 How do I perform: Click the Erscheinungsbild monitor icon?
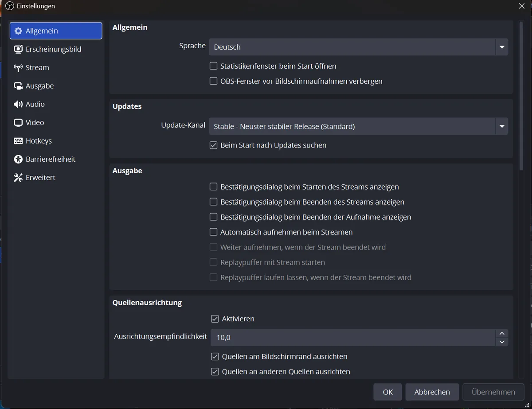[x=18, y=49]
